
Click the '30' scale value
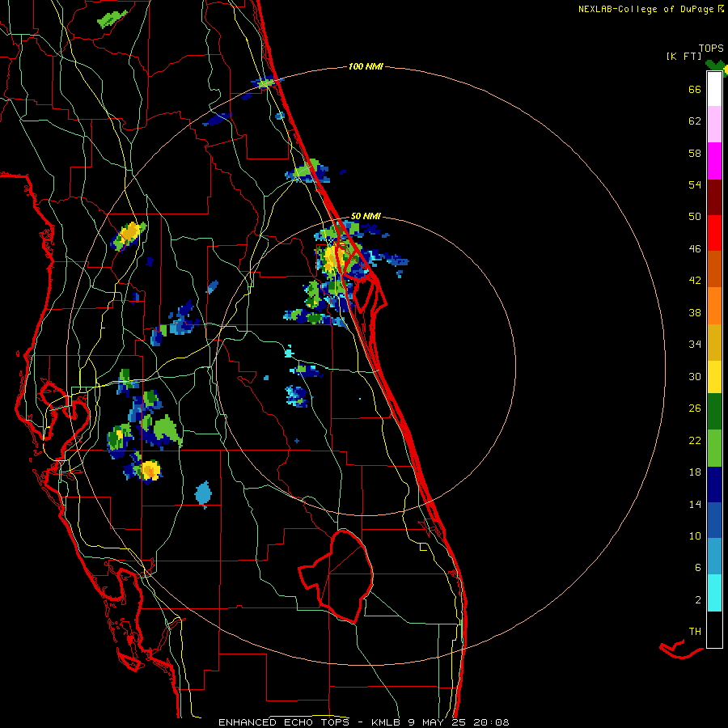pos(695,376)
